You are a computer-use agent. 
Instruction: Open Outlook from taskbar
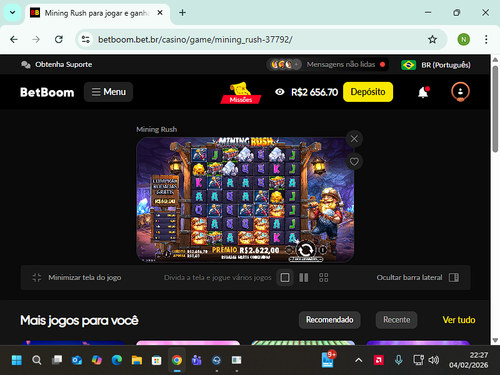tap(77, 360)
